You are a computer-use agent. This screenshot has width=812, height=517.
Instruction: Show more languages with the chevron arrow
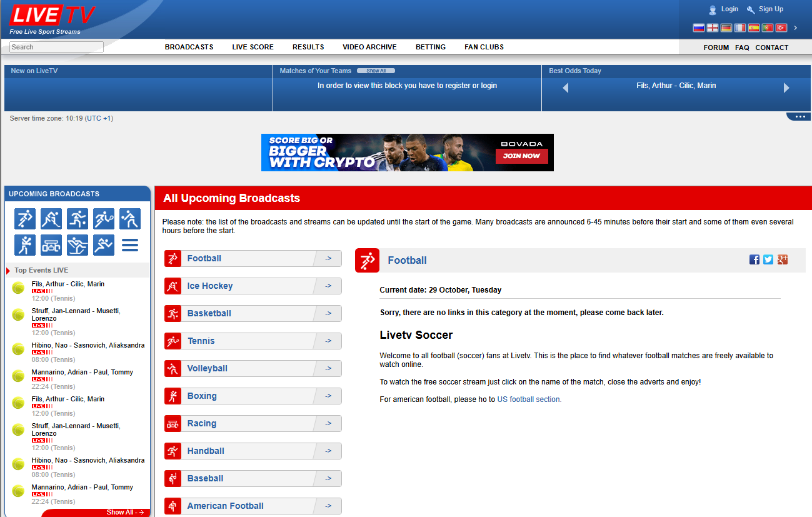[796, 28]
